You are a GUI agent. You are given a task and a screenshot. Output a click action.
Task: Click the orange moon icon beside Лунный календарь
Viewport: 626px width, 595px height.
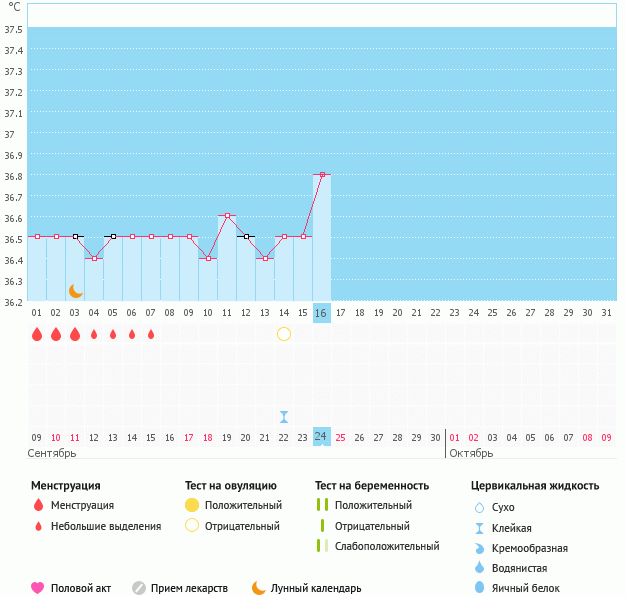[259, 588]
